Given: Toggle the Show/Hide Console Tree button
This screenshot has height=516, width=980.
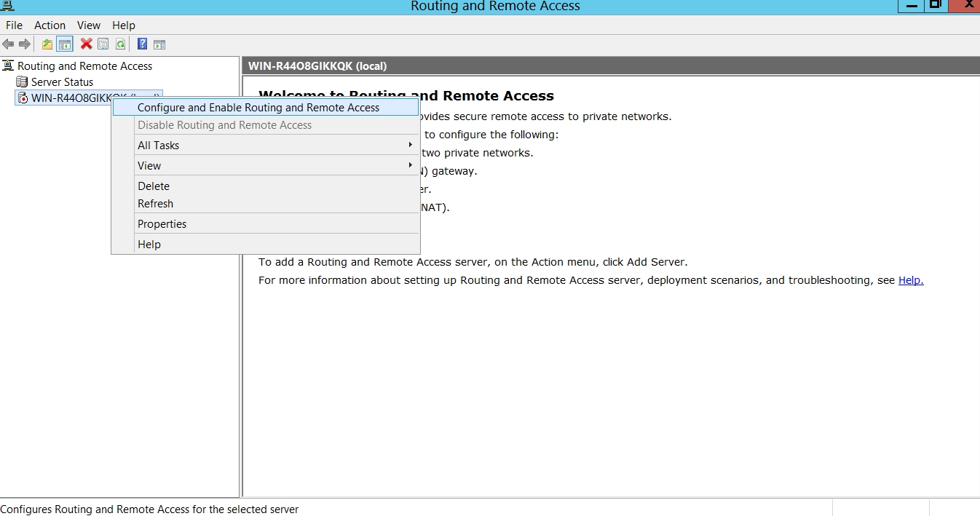Looking at the screenshot, I should [x=65, y=44].
